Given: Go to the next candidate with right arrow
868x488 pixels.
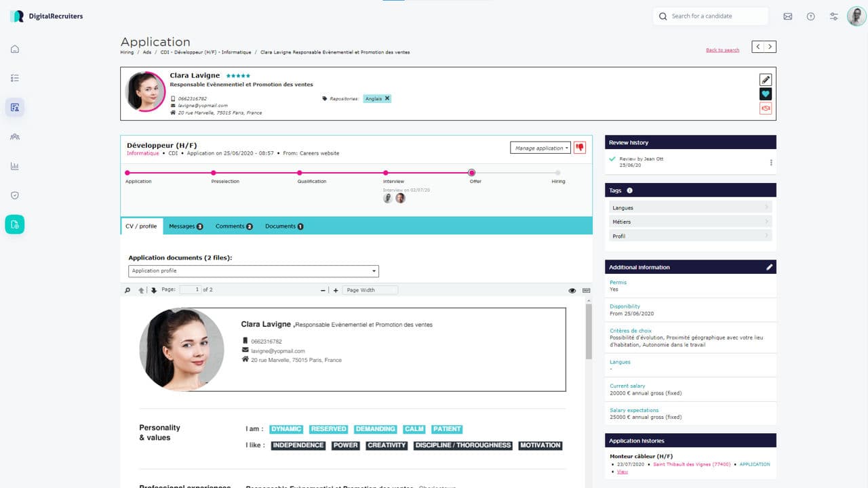Looking at the screenshot, I should 770,47.
